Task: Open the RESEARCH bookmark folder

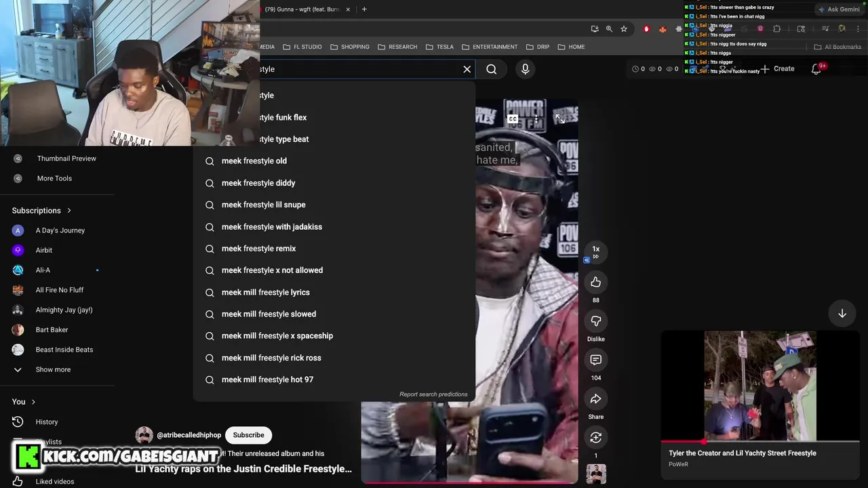Action: (x=397, y=47)
